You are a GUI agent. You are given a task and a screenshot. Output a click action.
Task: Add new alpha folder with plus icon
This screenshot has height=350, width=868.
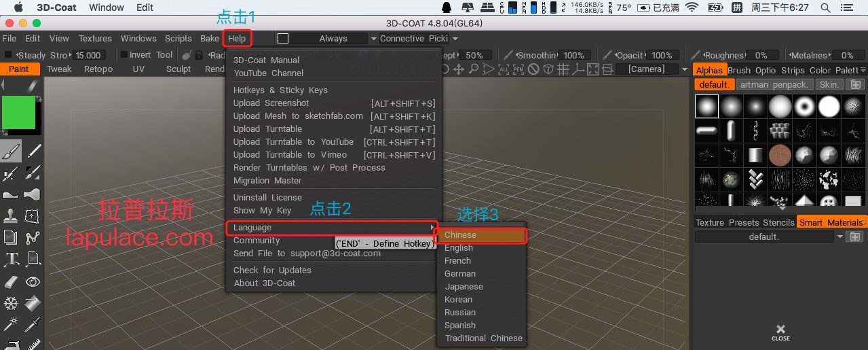(855, 85)
